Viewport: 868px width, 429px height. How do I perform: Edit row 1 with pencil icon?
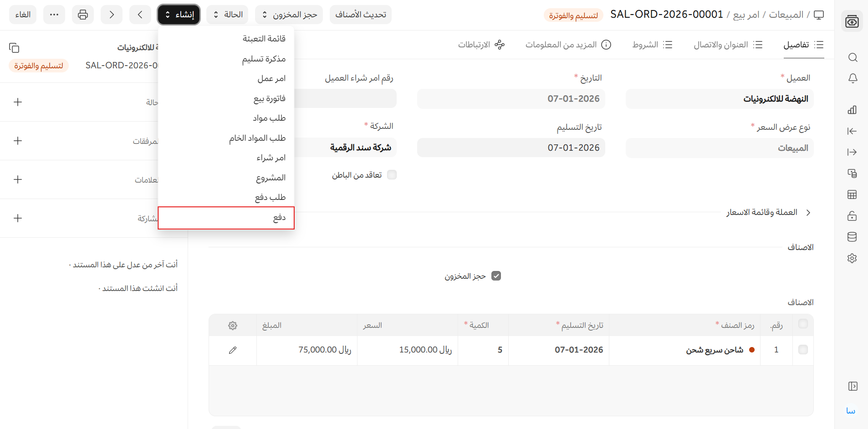pos(233,350)
